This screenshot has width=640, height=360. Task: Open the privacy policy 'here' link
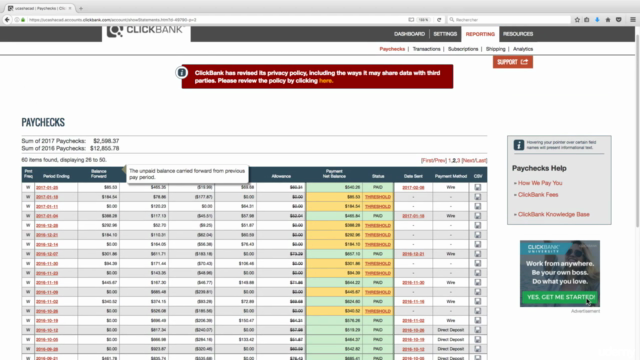(325, 81)
